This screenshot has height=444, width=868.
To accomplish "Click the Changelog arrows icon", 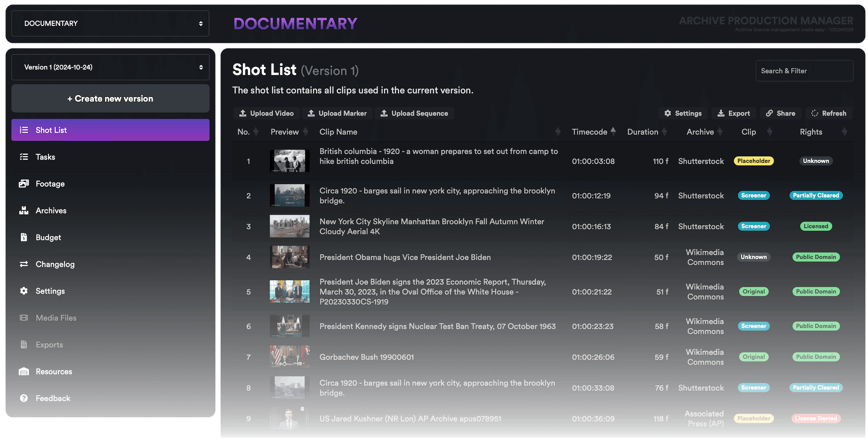I will (x=24, y=264).
